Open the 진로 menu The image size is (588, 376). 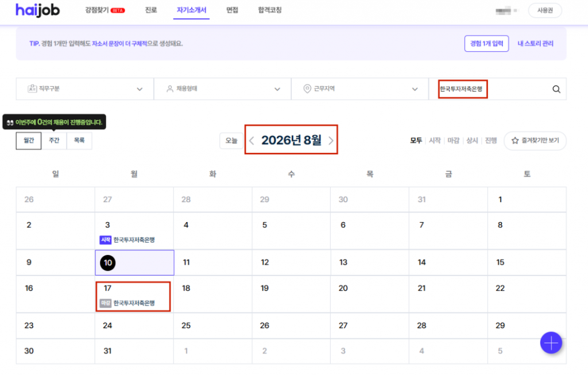pos(151,10)
